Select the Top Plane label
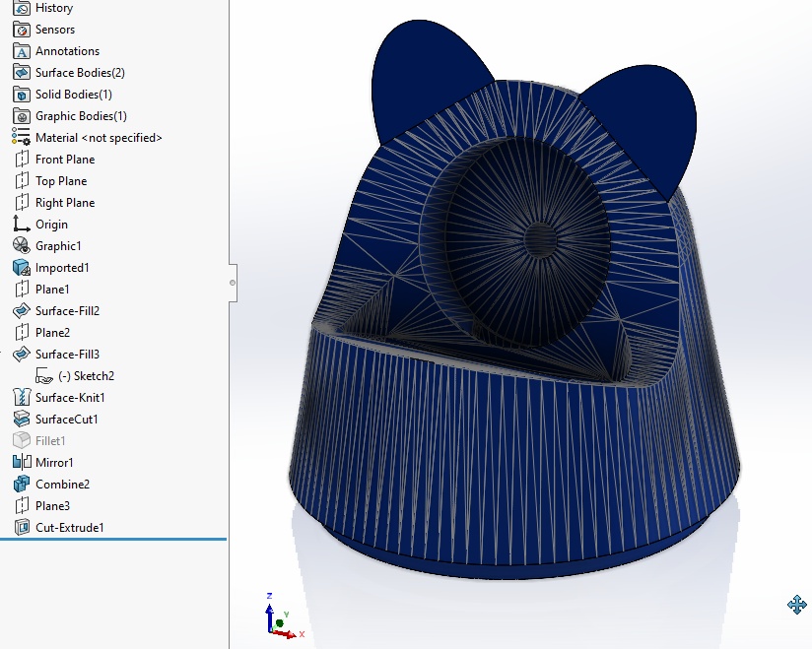 click(x=61, y=181)
